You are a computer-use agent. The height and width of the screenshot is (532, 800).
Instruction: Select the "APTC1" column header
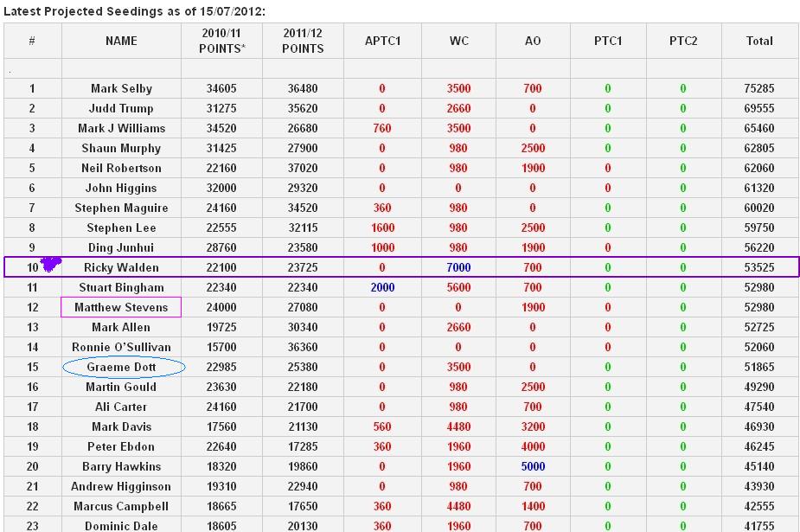coord(382,41)
